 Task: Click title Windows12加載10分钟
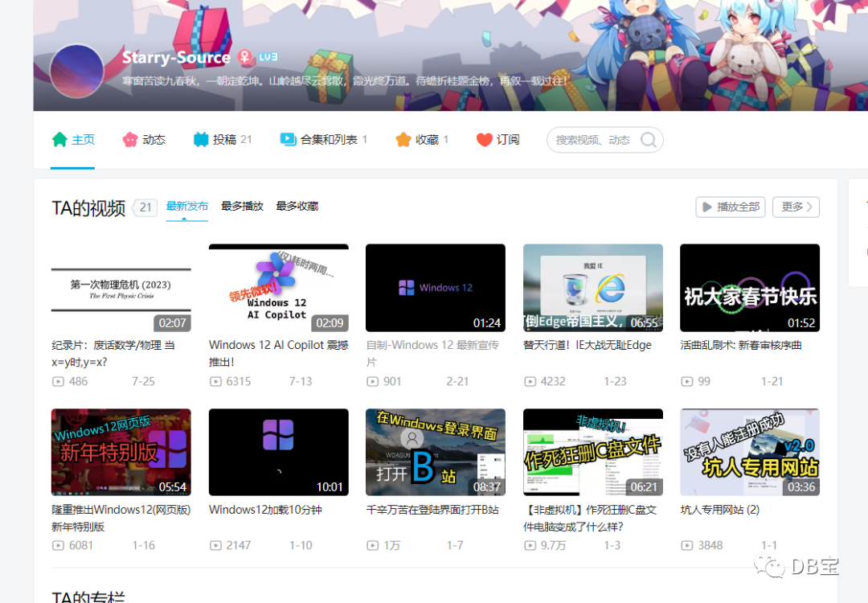(265, 510)
